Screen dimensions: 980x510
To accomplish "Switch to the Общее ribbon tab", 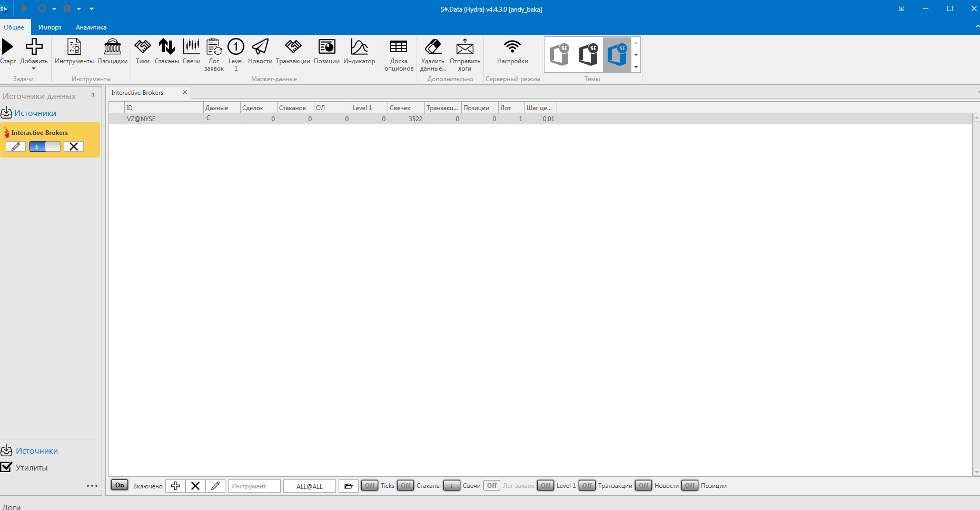I will (x=14, y=27).
